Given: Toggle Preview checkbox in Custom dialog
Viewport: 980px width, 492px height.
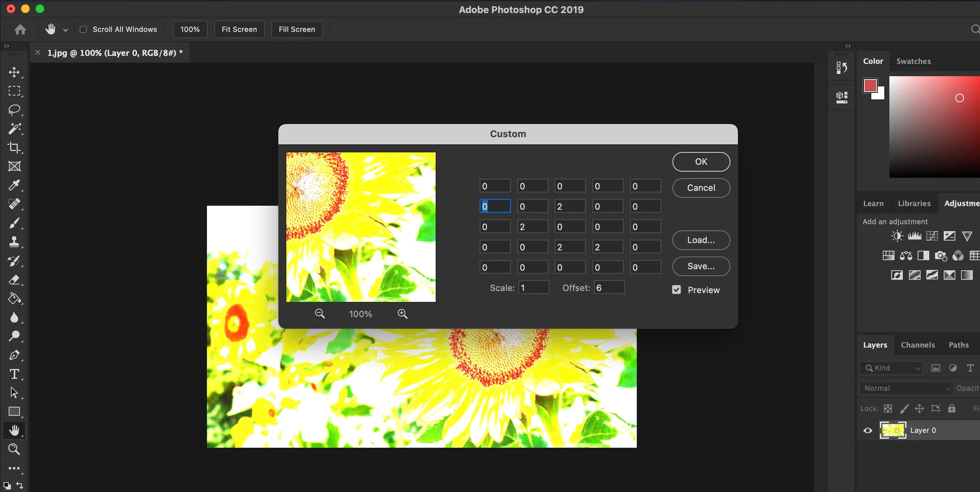Looking at the screenshot, I should (x=677, y=290).
